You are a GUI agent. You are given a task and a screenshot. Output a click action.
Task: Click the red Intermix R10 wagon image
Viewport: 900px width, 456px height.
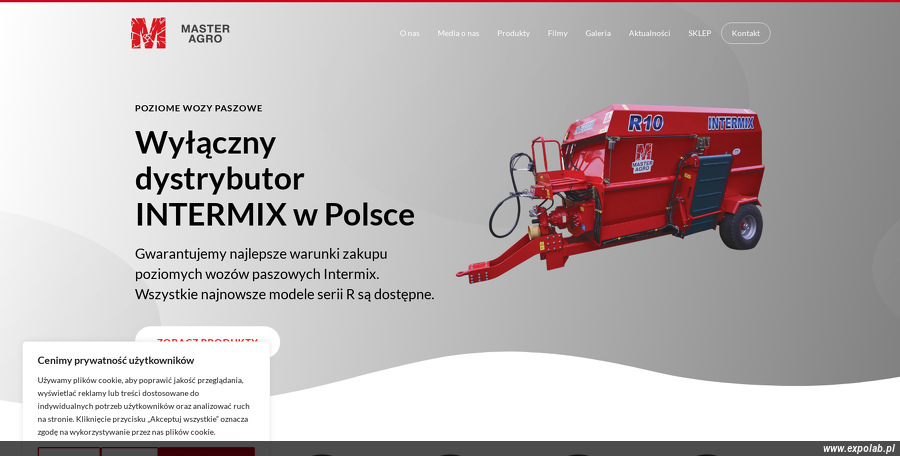tap(611, 194)
